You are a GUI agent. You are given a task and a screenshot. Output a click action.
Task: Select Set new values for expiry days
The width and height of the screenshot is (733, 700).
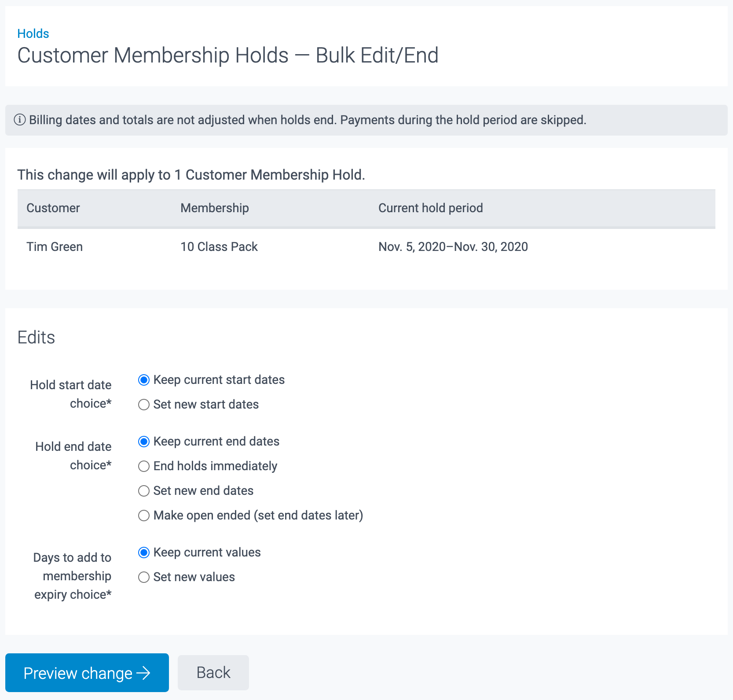pyautogui.click(x=143, y=577)
